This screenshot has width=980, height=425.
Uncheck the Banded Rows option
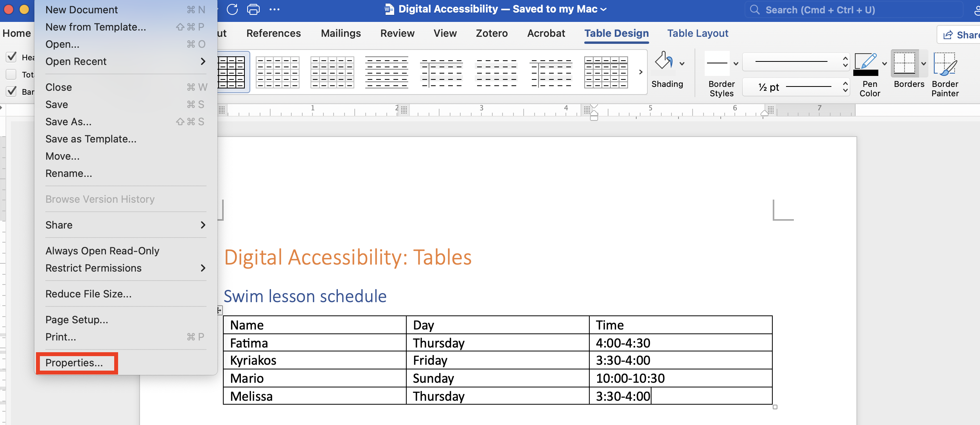click(x=11, y=92)
